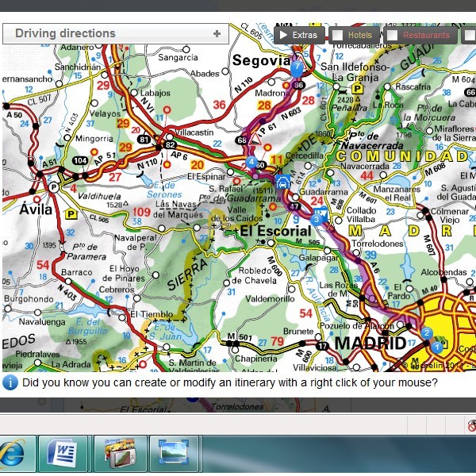
Task: Click the El Tiemblo town label
Action: pos(152,314)
